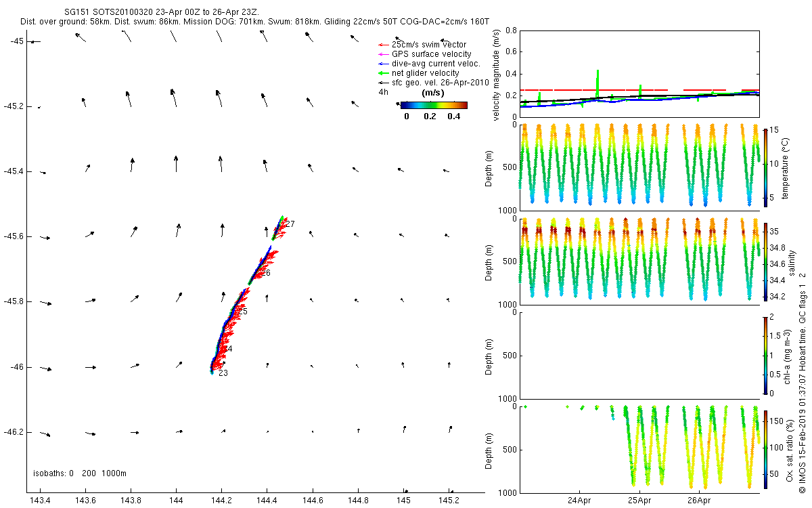This screenshot has height=508, width=812.
Task: Click map latitude tick '-45.4'
Action: point(13,172)
